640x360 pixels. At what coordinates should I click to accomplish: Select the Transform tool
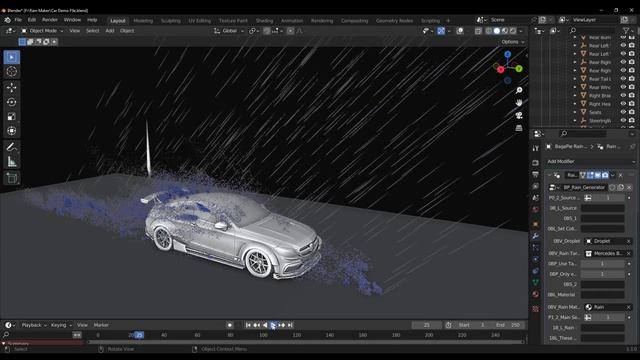11,131
